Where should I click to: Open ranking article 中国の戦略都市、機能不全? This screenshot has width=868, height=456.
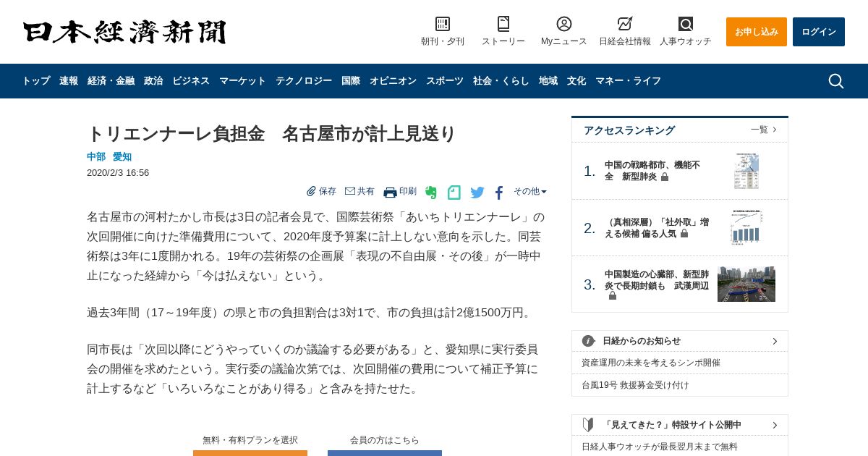[x=654, y=171]
